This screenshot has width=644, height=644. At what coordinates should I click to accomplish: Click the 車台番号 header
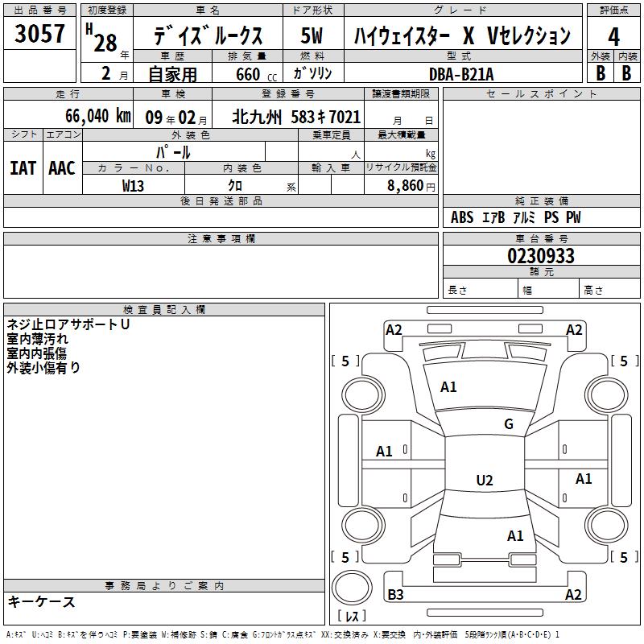click(541, 238)
